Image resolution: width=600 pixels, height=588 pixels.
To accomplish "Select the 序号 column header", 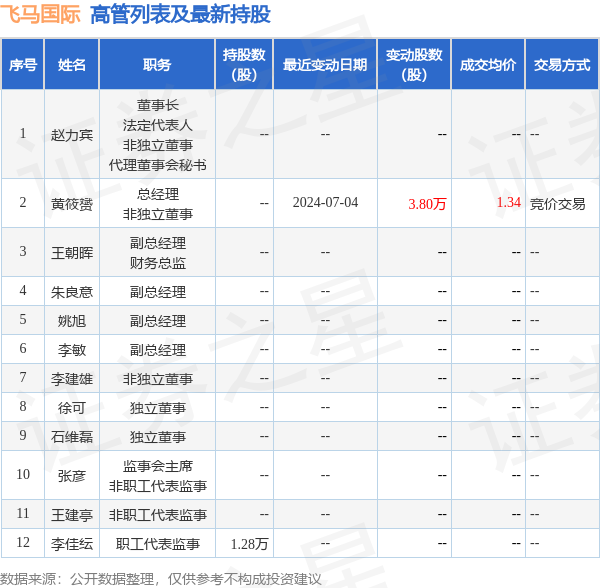I will pyautogui.click(x=23, y=64).
